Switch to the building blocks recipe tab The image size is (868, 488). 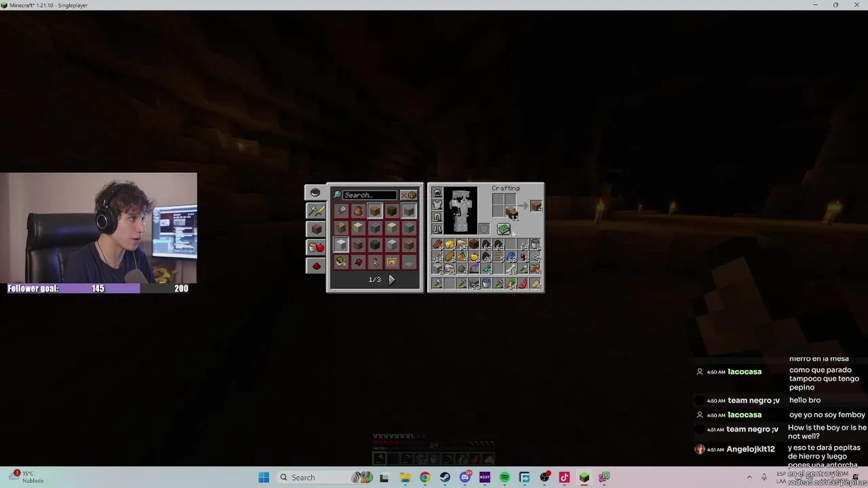coord(317,229)
